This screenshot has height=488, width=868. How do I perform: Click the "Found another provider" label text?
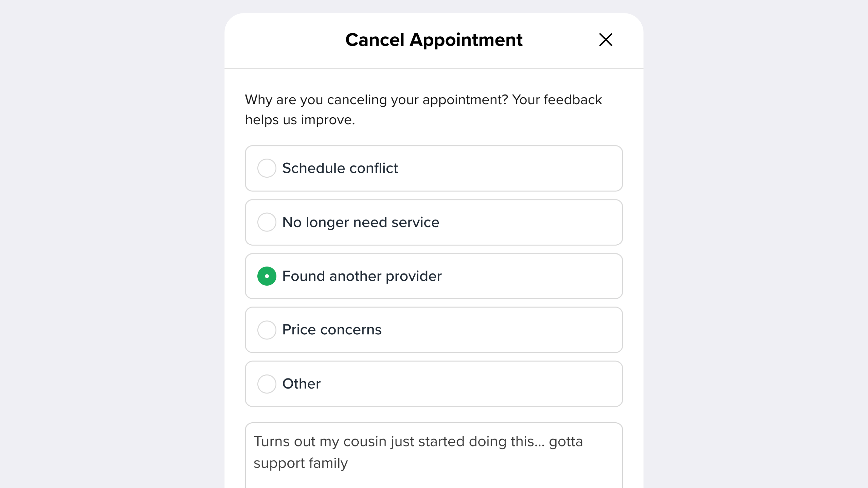click(361, 276)
